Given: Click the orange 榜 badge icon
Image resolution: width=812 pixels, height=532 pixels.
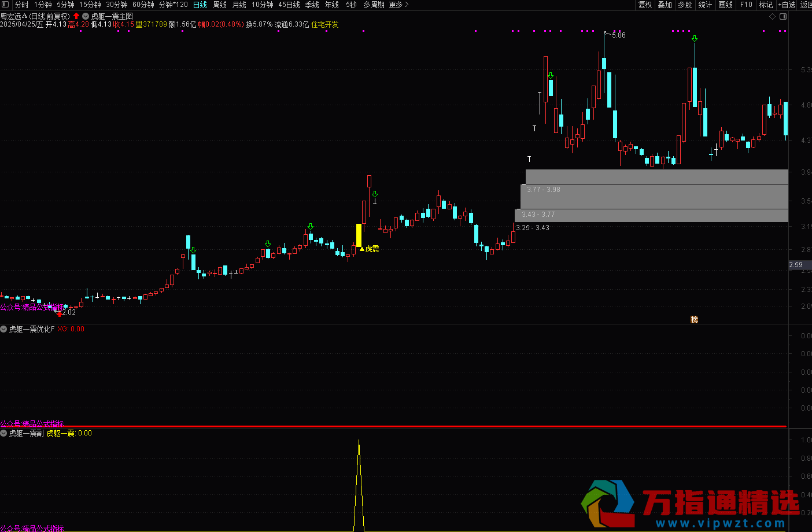Looking at the screenshot, I should 694,319.
